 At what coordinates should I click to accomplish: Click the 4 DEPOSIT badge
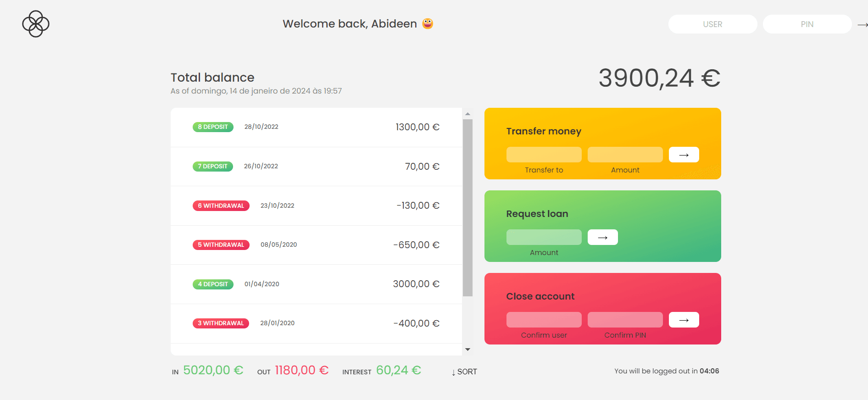coord(213,284)
